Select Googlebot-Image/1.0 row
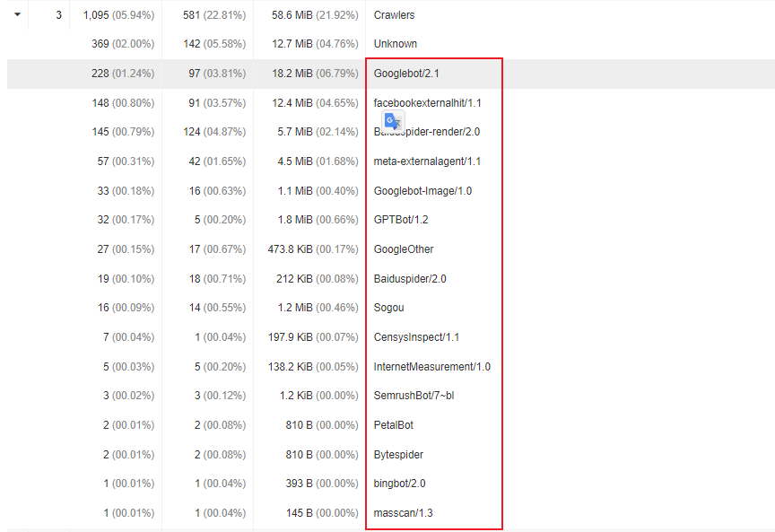The height and width of the screenshot is (532, 775). [422, 191]
